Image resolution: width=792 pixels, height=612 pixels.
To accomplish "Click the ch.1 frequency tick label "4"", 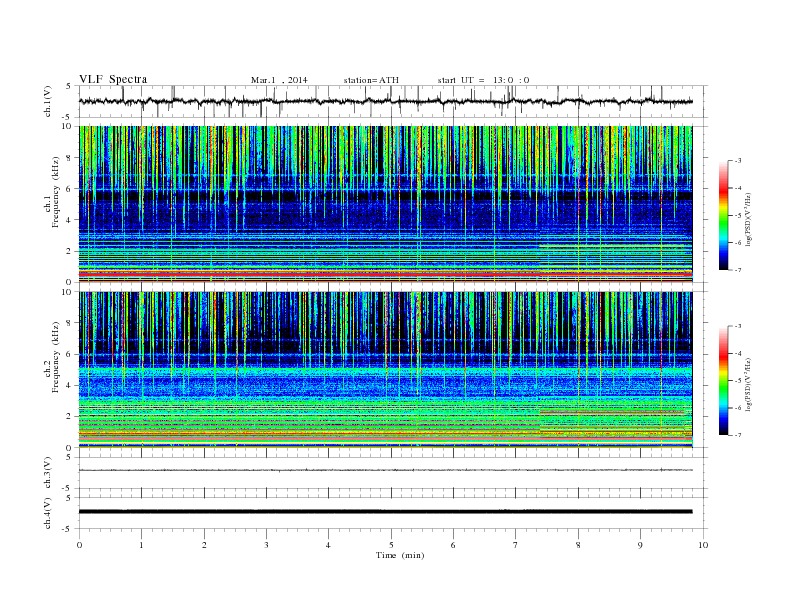I will 70,220.
